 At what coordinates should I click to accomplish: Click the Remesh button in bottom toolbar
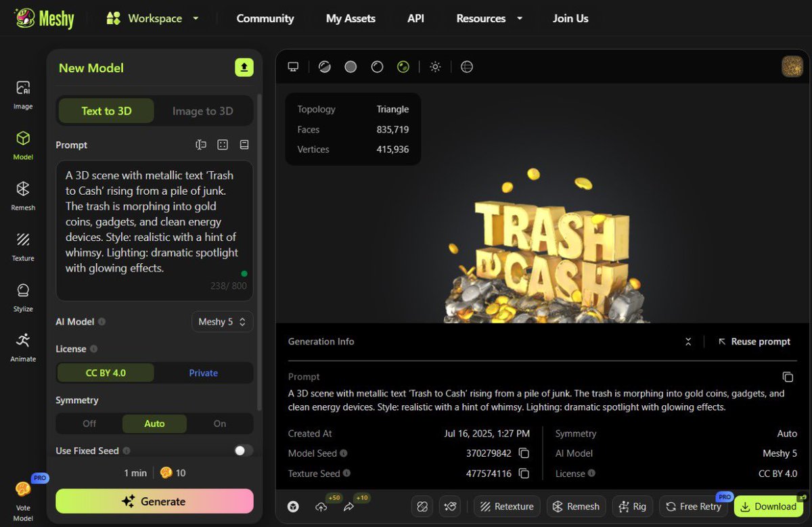pyautogui.click(x=576, y=506)
